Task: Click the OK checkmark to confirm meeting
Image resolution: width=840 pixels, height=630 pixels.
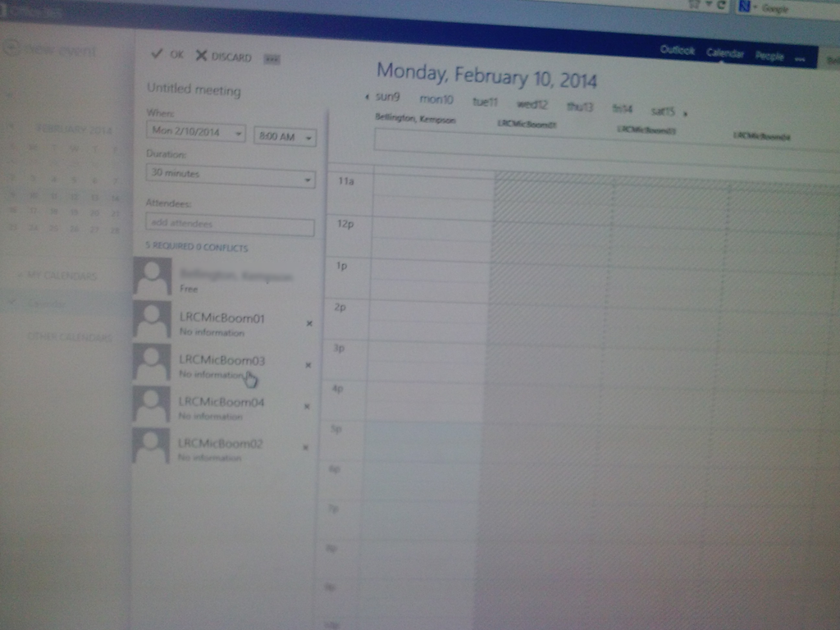Action: 167,54
